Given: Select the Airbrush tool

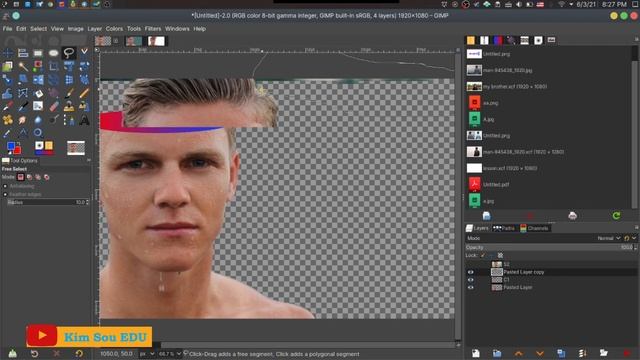Looking at the screenshot, I should tap(7, 107).
